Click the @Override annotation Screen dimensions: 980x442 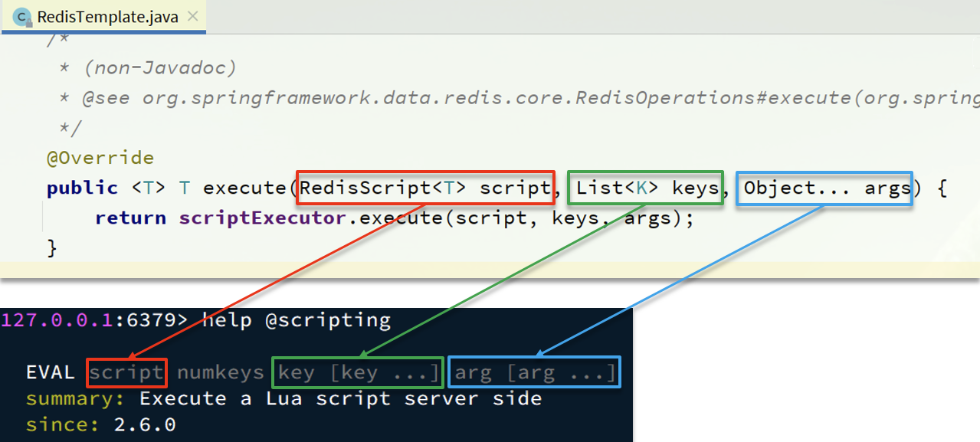pyautogui.click(x=100, y=158)
